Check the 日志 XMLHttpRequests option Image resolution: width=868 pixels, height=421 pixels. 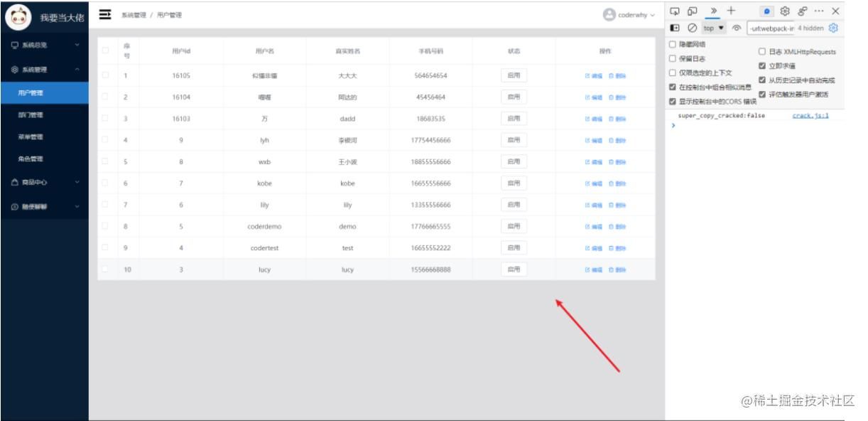click(x=762, y=52)
